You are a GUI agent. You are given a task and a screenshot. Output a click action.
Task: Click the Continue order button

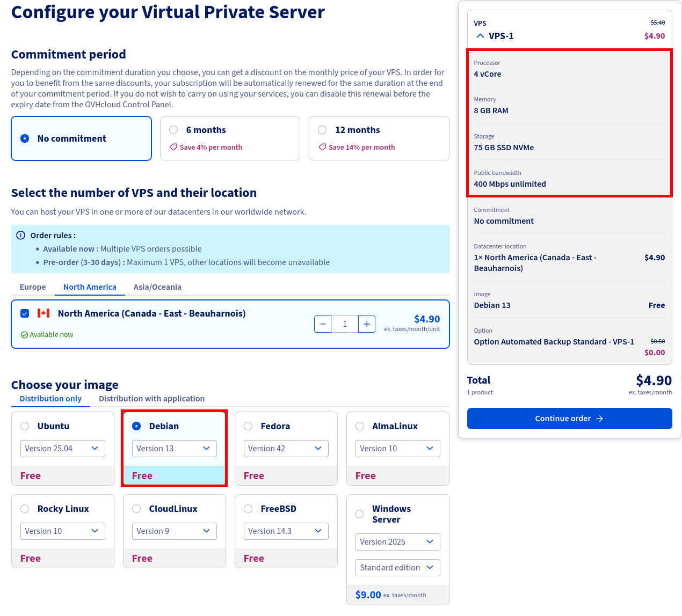tap(569, 419)
